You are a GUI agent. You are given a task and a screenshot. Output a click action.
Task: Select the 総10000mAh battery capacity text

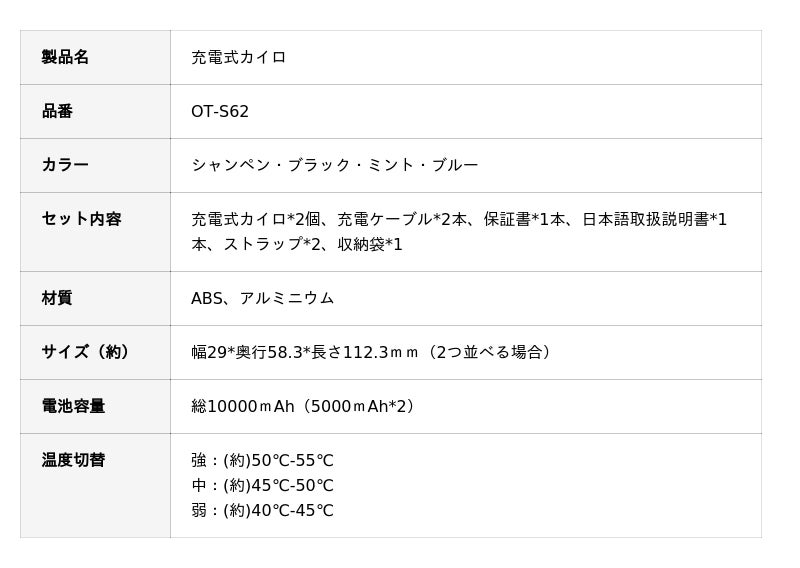[x=242, y=406]
